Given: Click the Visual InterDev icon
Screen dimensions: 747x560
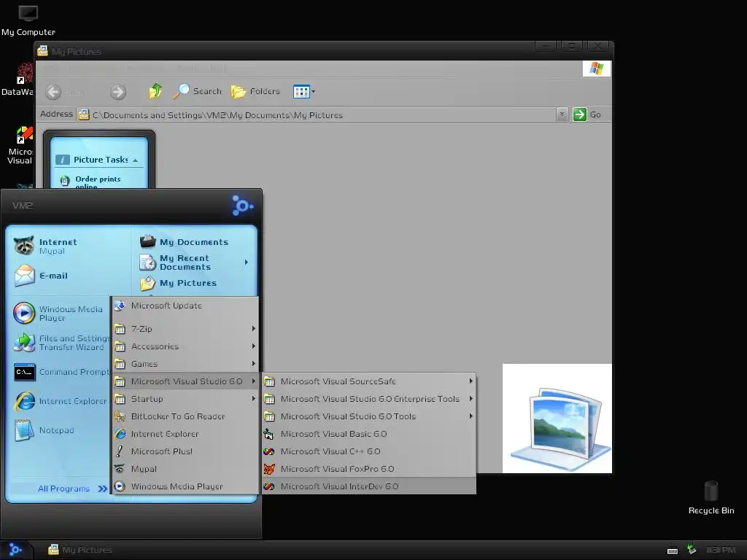Looking at the screenshot, I should (x=269, y=486).
